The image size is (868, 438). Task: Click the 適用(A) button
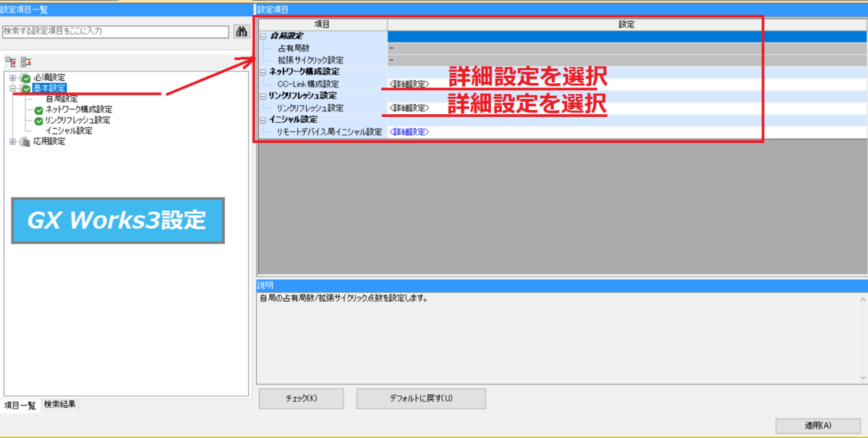pos(818,425)
